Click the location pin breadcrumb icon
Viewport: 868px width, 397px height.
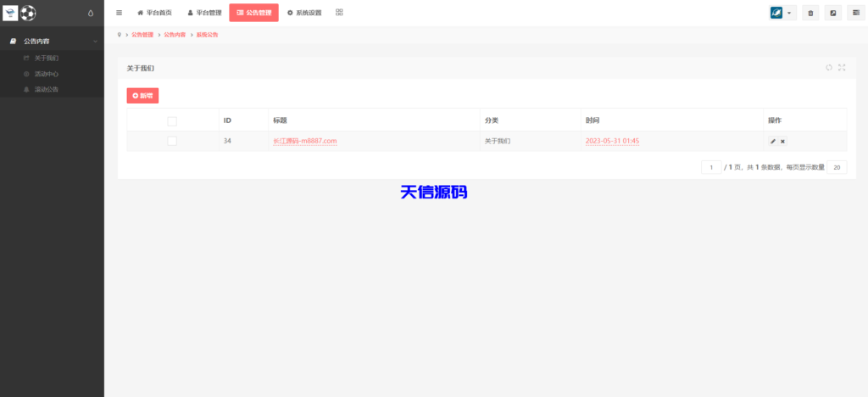coord(120,34)
